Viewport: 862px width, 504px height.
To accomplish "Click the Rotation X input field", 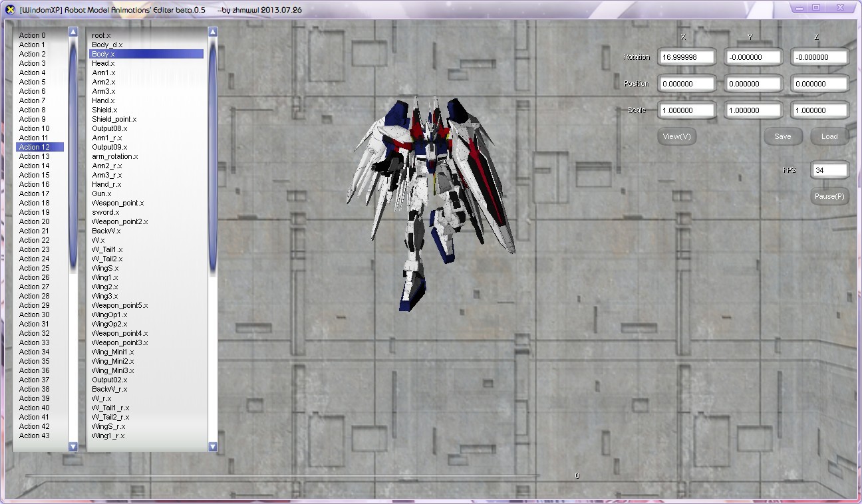I will (x=687, y=57).
